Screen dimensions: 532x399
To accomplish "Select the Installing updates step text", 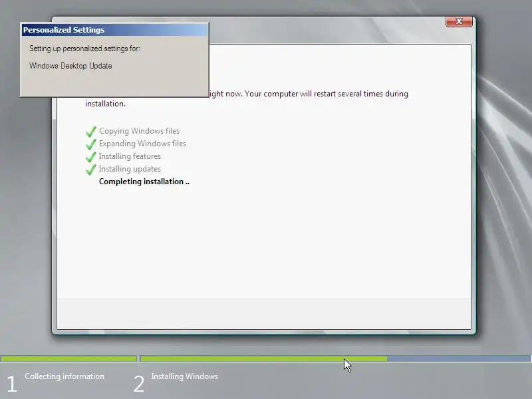I will [130, 169].
